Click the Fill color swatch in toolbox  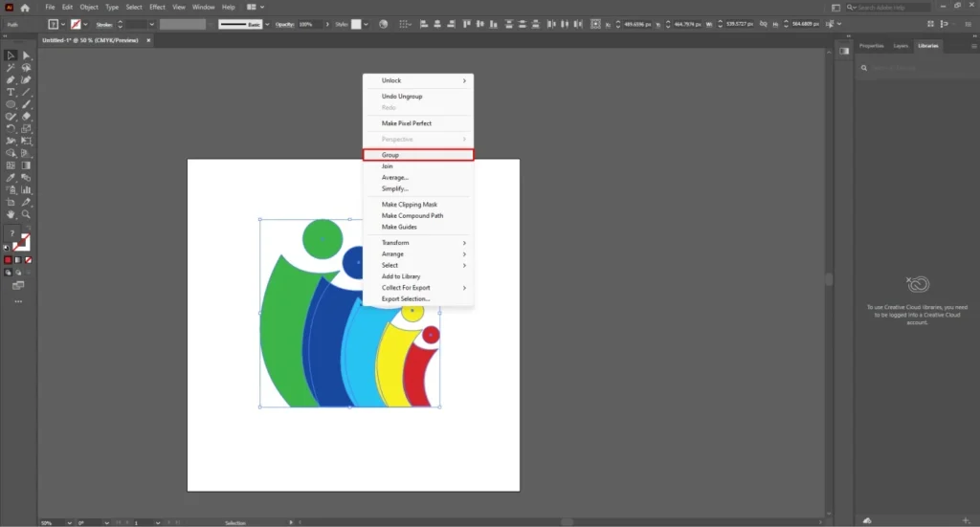tap(11, 233)
